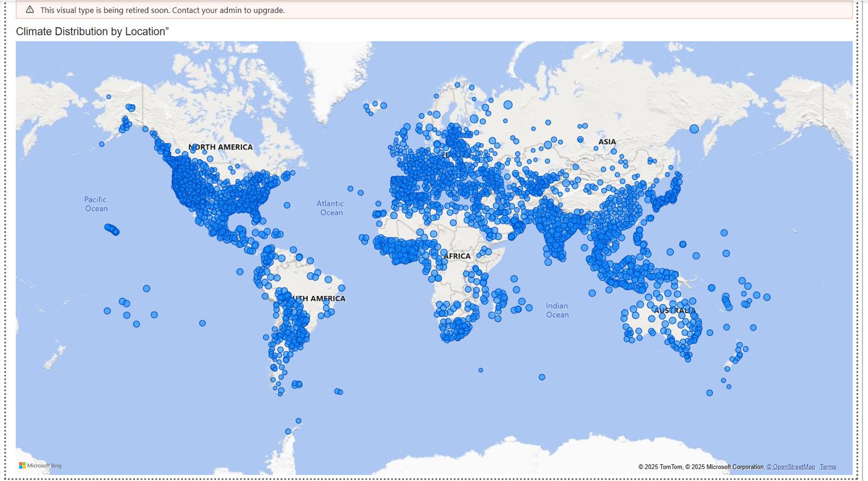The image size is (868, 481).
Task: Click the Pacific Ocean label
Action: pyautogui.click(x=96, y=204)
